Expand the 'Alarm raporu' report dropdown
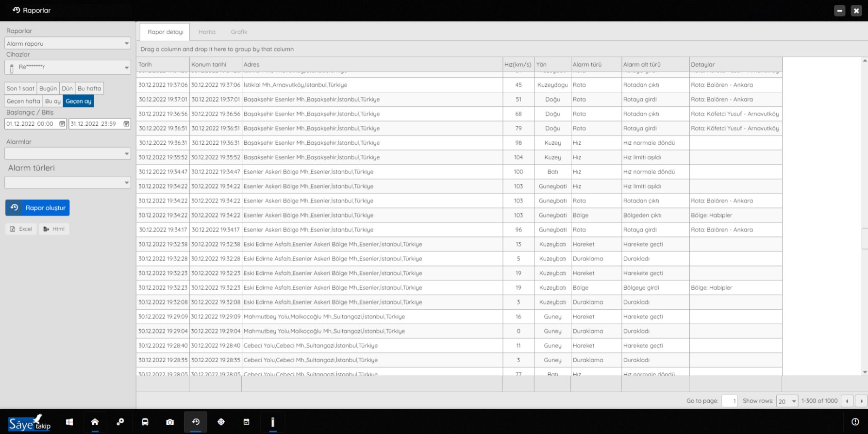 (x=67, y=43)
